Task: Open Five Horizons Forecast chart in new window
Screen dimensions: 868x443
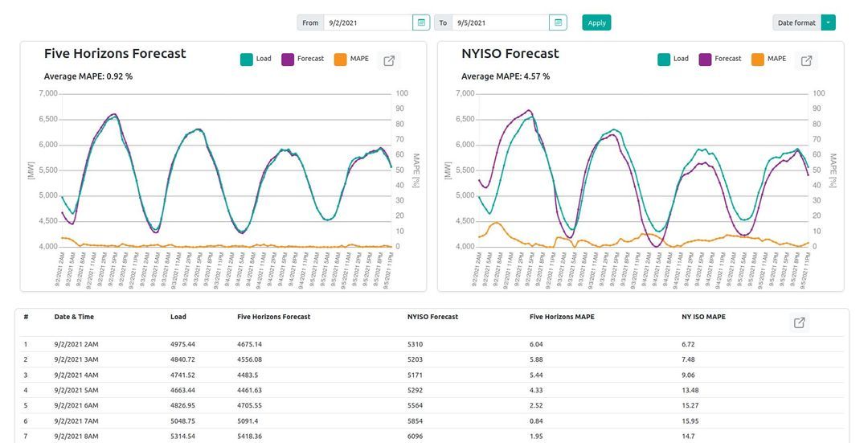Action: [389, 61]
